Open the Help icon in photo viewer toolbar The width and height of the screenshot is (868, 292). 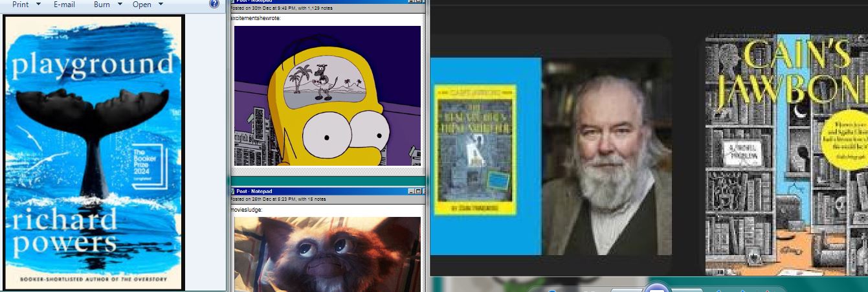coord(214,4)
